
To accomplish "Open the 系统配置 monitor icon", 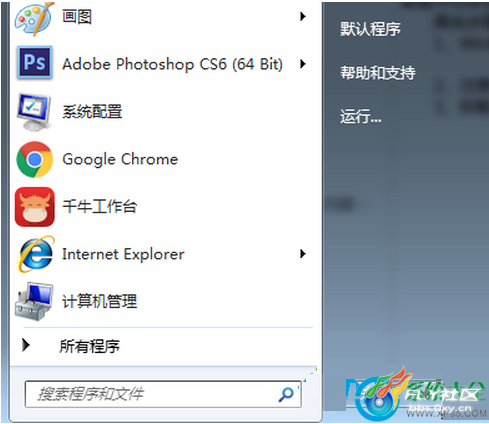I will [x=34, y=111].
